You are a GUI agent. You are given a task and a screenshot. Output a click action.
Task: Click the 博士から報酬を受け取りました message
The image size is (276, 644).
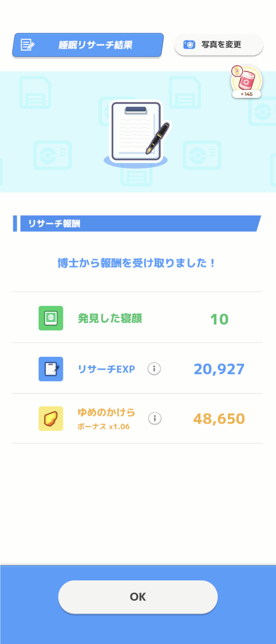point(136,263)
